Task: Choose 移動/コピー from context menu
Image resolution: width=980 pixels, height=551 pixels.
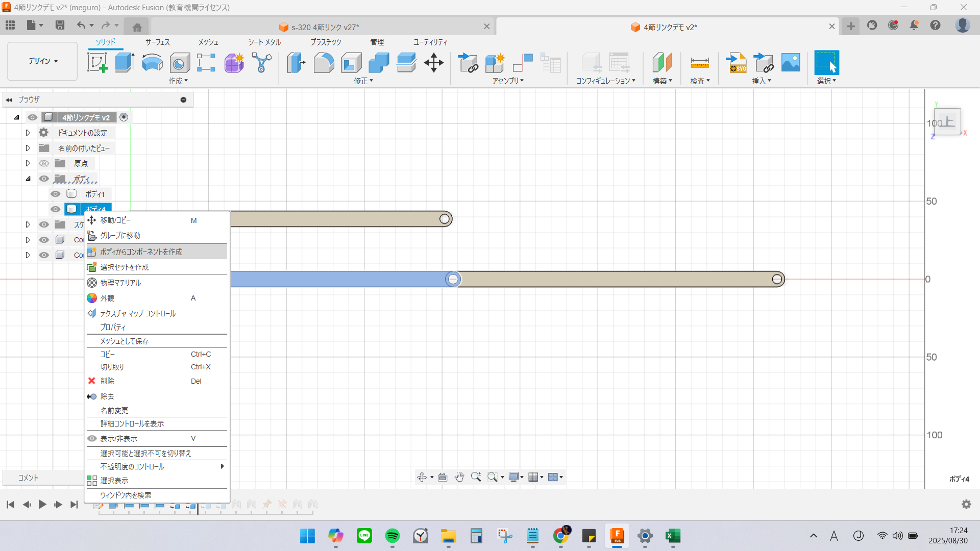Action: pyautogui.click(x=157, y=220)
